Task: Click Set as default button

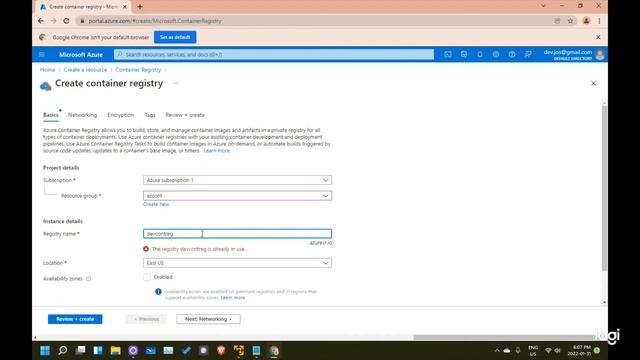Action: 175,37
